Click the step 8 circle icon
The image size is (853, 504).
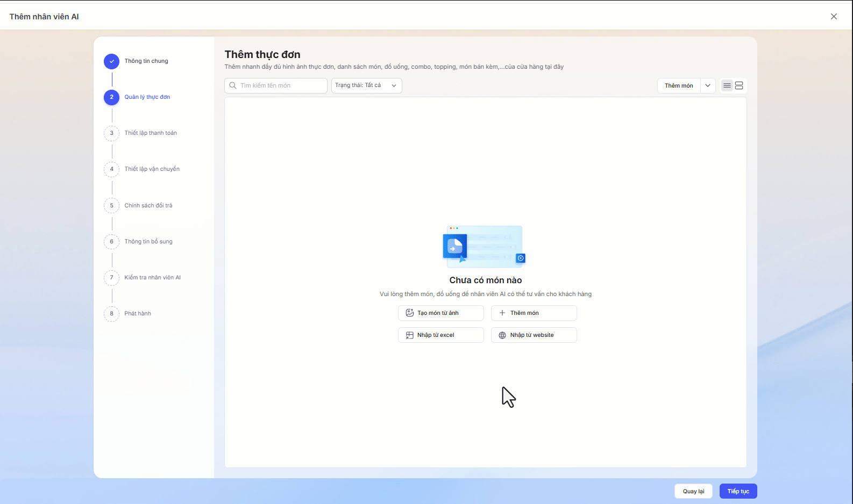[112, 314]
